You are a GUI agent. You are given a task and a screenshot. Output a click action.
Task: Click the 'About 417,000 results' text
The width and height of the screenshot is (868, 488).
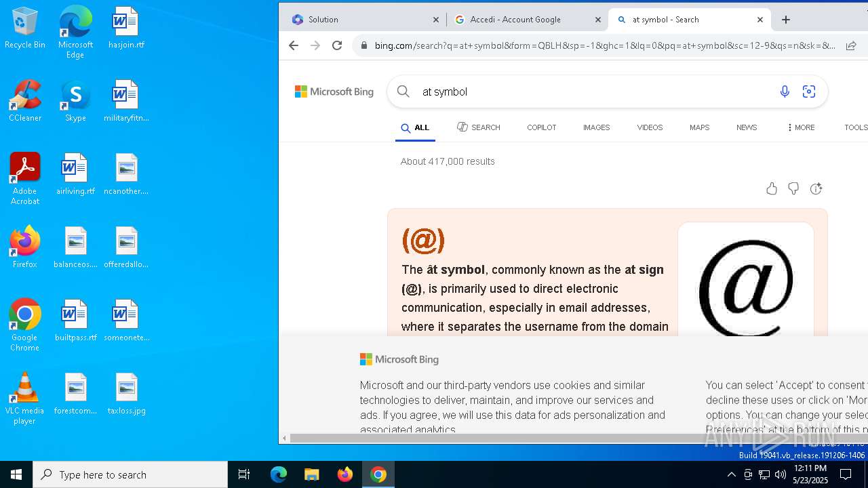(448, 161)
